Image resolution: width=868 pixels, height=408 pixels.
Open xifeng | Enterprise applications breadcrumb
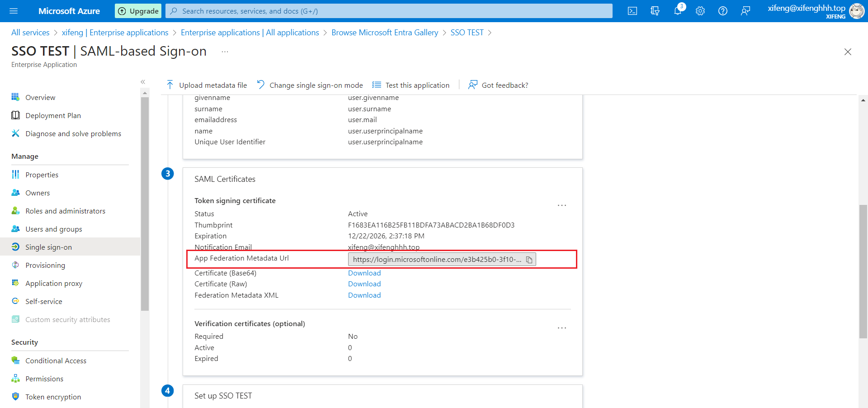(115, 33)
